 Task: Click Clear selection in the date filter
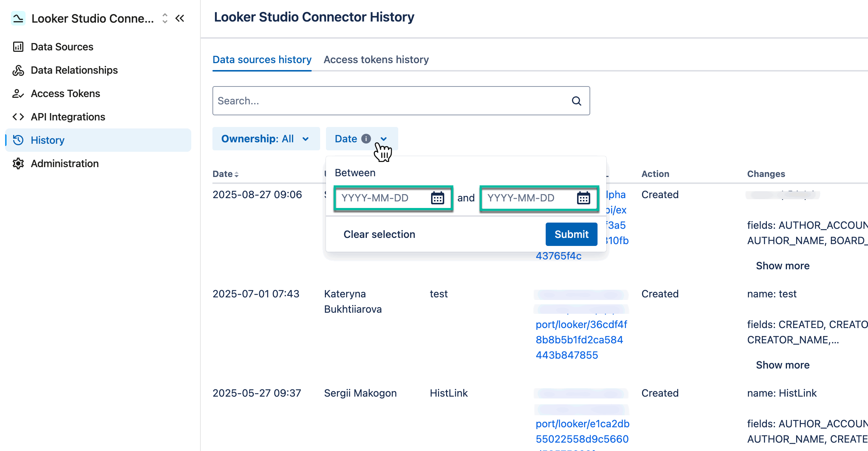click(x=379, y=234)
